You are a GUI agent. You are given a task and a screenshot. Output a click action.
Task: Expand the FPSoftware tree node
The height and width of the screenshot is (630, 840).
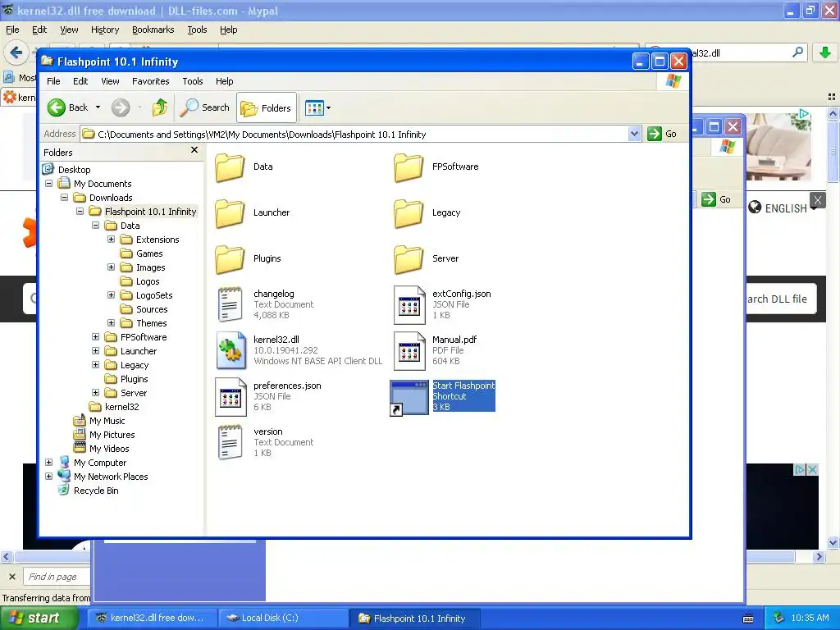95,336
